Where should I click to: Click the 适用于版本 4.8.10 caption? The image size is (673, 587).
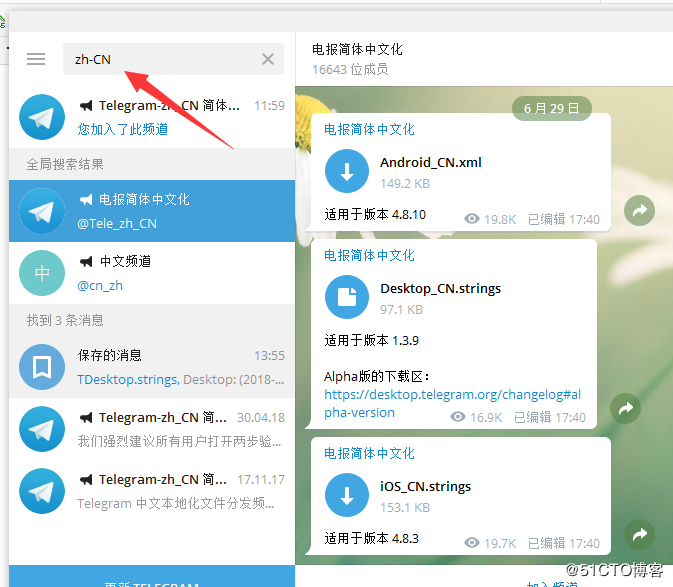pyautogui.click(x=375, y=214)
